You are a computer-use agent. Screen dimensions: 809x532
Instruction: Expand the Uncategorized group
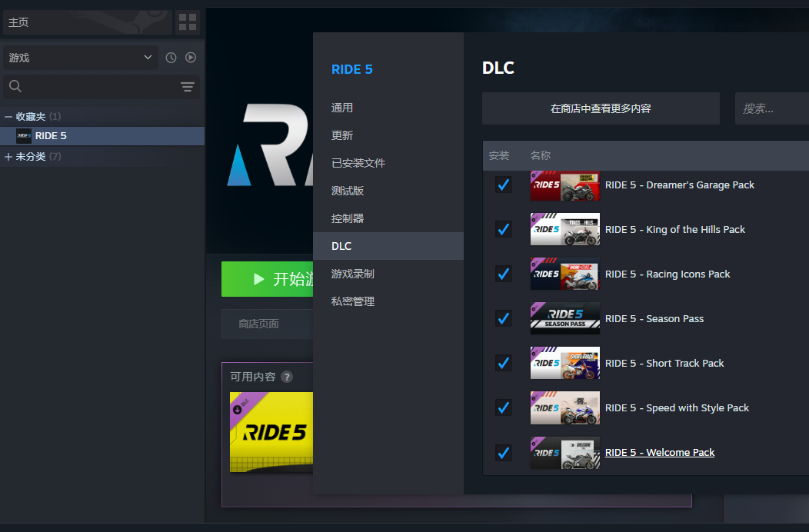8,157
